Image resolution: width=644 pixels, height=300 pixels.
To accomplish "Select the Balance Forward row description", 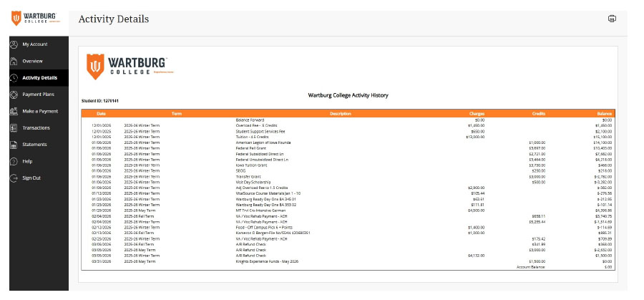I will (x=250, y=120).
